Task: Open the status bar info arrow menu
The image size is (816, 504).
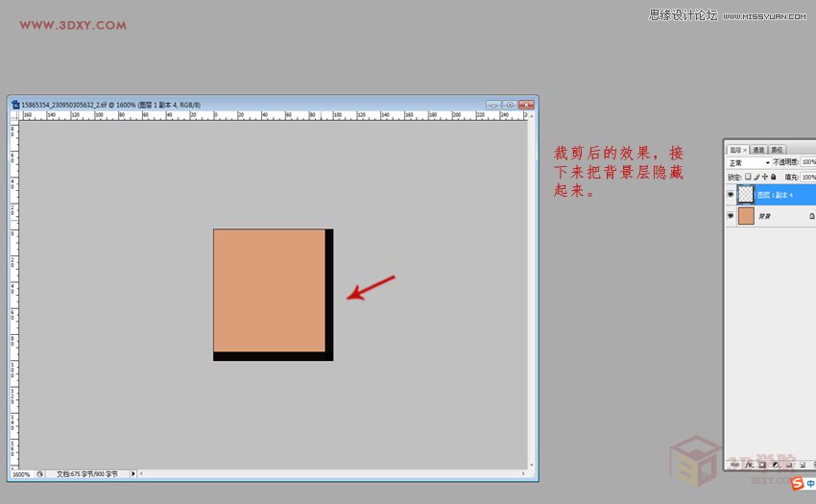Action: pos(133,474)
